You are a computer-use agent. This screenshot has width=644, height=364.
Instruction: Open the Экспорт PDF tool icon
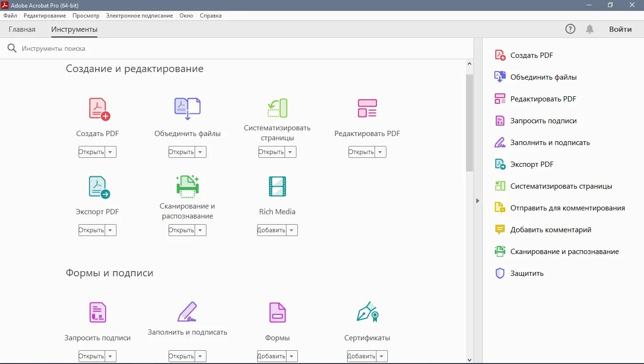point(97,186)
